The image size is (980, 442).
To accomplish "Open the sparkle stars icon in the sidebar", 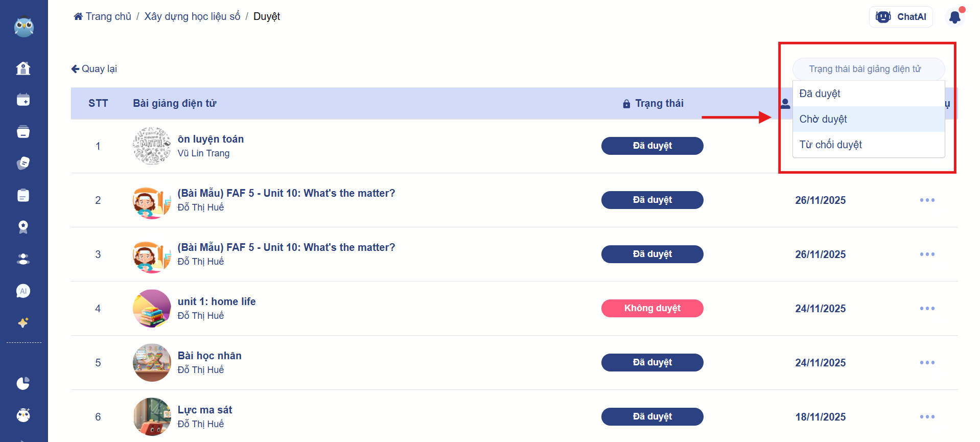I will (23, 322).
